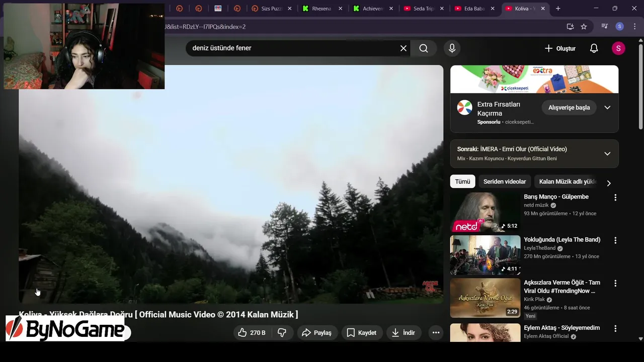Clear the search box text

coord(403,48)
